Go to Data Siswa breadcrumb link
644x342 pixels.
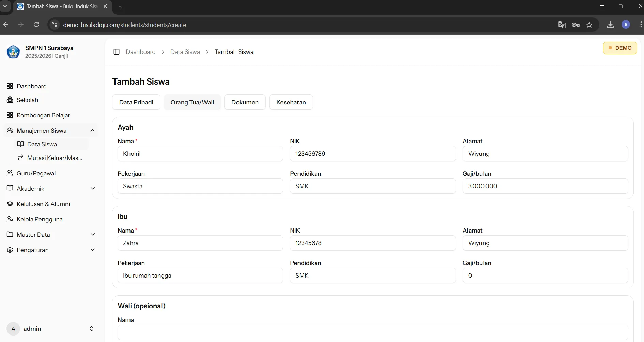click(185, 52)
